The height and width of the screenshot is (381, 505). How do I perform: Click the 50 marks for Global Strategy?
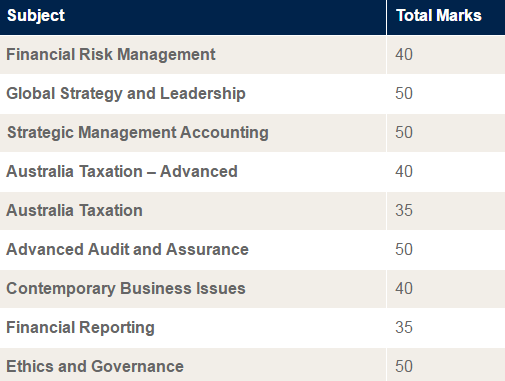404,94
